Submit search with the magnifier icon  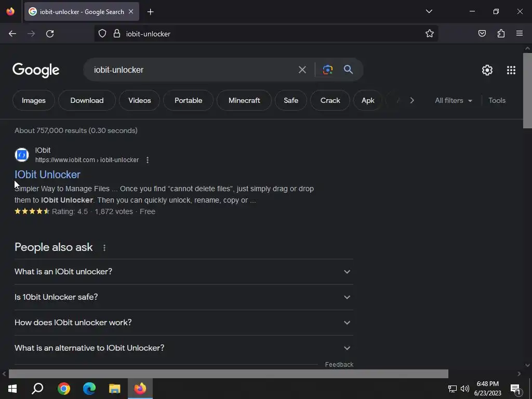click(348, 70)
